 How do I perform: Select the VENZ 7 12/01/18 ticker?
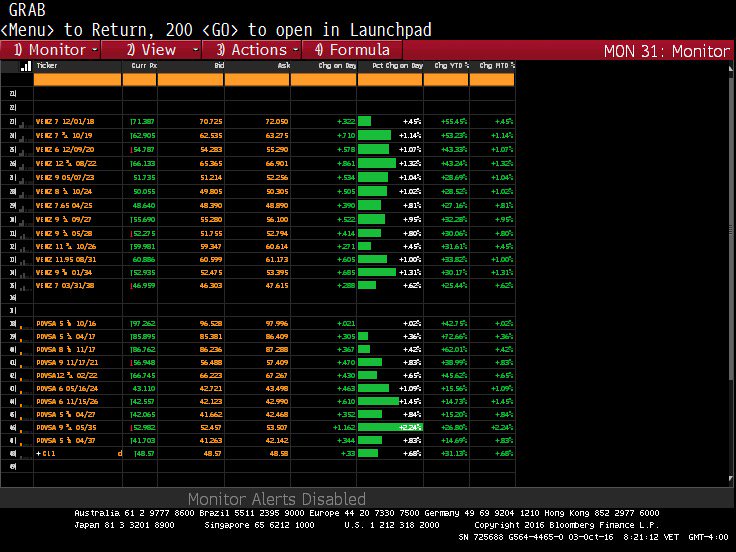[65, 122]
